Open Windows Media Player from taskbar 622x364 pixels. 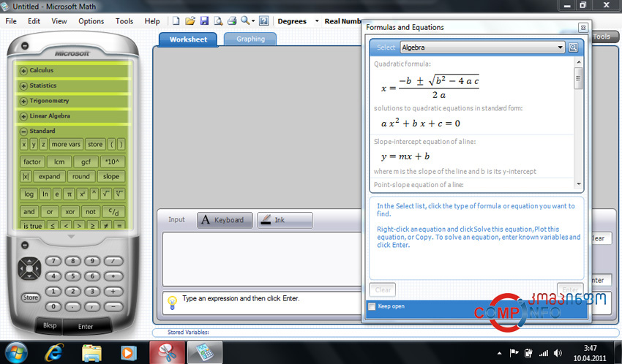pos(129,352)
